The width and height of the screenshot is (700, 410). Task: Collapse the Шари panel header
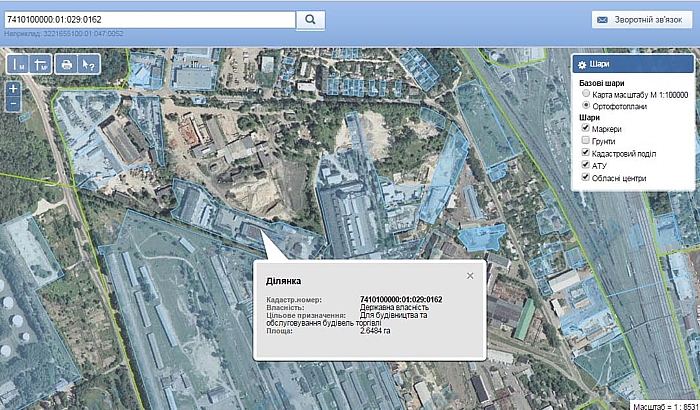tap(630, 64)
